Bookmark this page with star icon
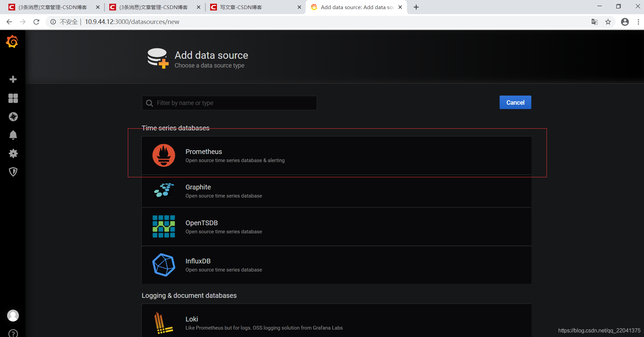 pos(608,22)
